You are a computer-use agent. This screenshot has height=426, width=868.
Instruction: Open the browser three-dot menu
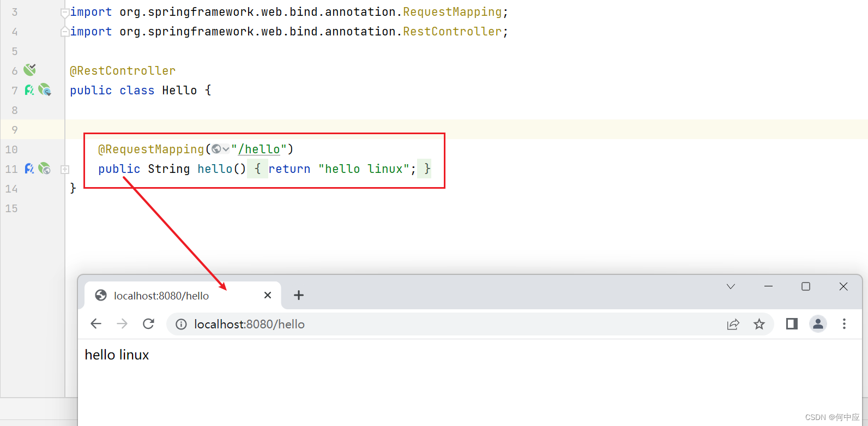point(844,324)
